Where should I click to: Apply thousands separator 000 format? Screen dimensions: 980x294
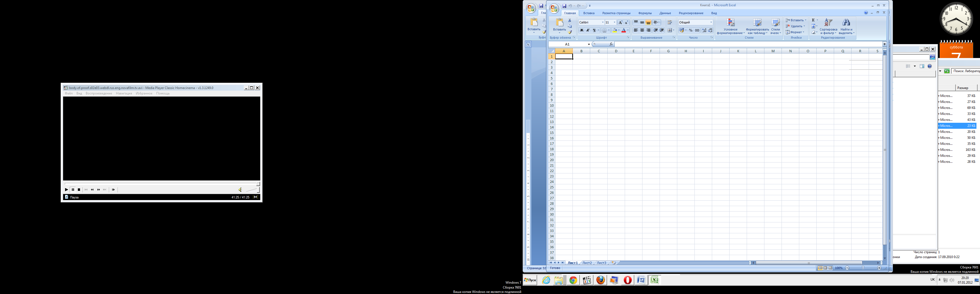click(x=697, y=30)
